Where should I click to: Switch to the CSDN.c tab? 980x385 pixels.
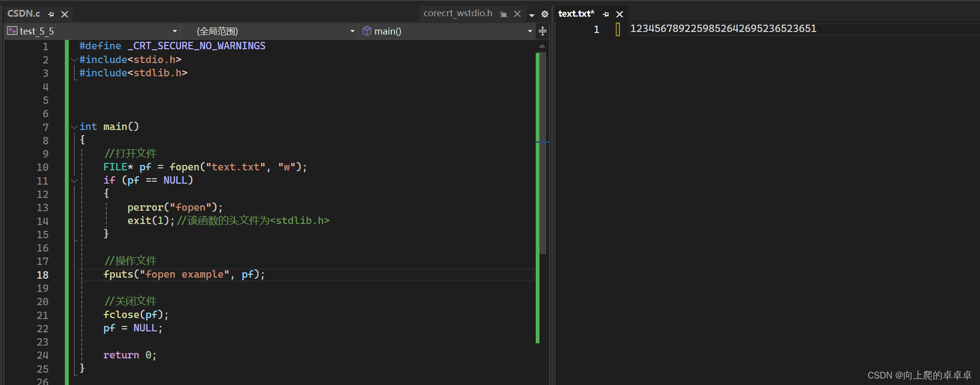pos(24,14)
